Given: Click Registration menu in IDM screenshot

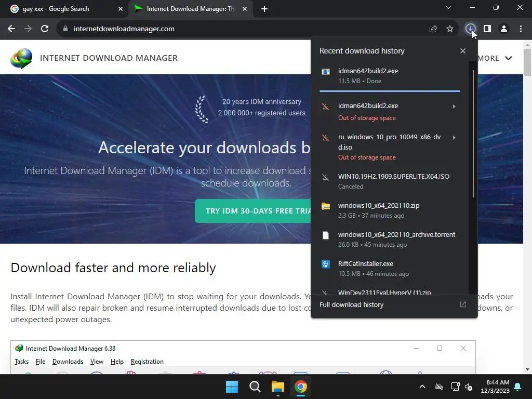Looking at the screenshot, I should coord(147,362).
